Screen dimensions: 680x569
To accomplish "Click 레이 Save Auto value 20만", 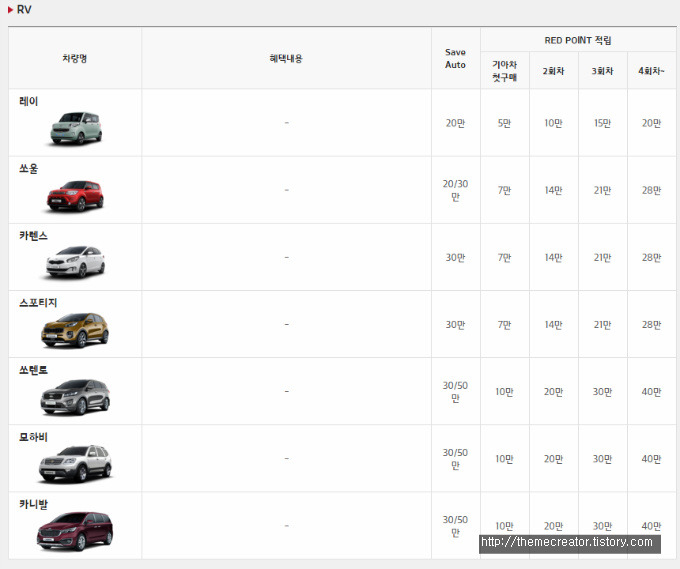I will click(455, 123).
